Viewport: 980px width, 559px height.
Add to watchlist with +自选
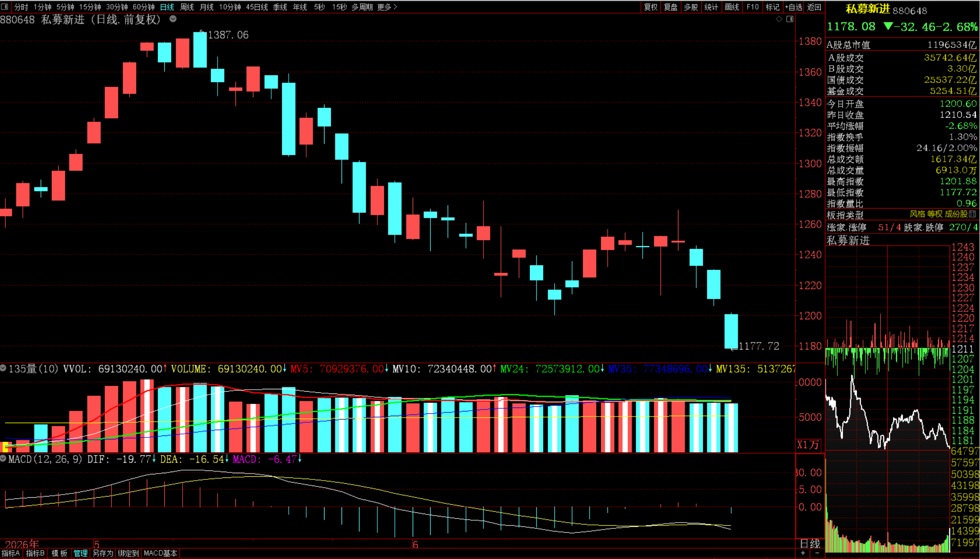click(x=793, y=7)
